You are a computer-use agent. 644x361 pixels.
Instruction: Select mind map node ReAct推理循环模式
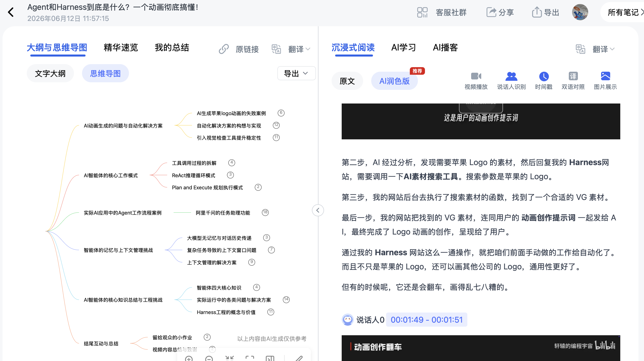tap(194, 175)
